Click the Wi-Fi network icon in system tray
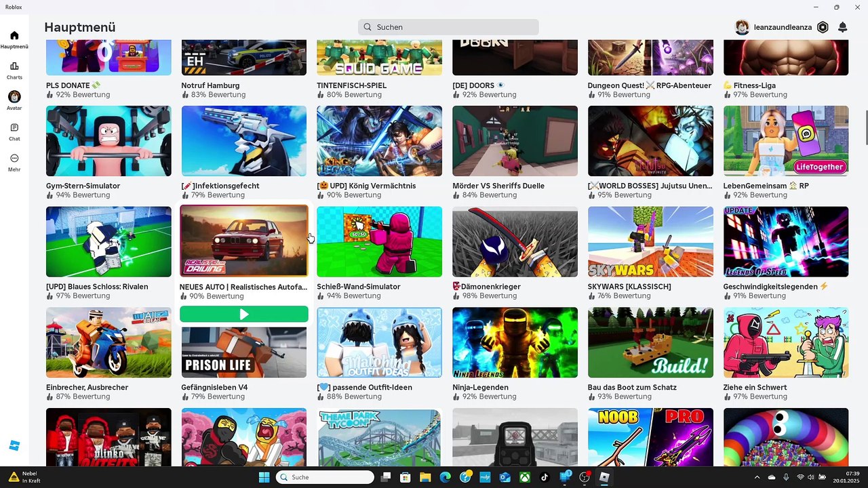Viewport: 868px width, 488px height. click(800, 477)
